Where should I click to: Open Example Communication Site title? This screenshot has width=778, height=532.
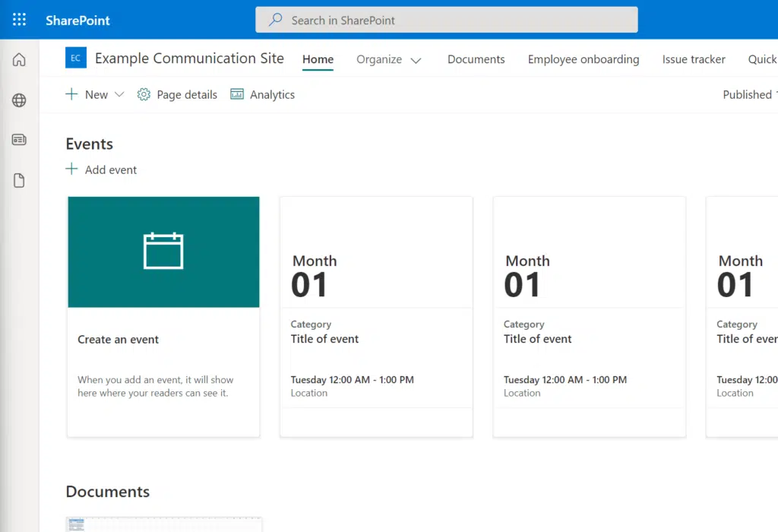click(189, 58)
